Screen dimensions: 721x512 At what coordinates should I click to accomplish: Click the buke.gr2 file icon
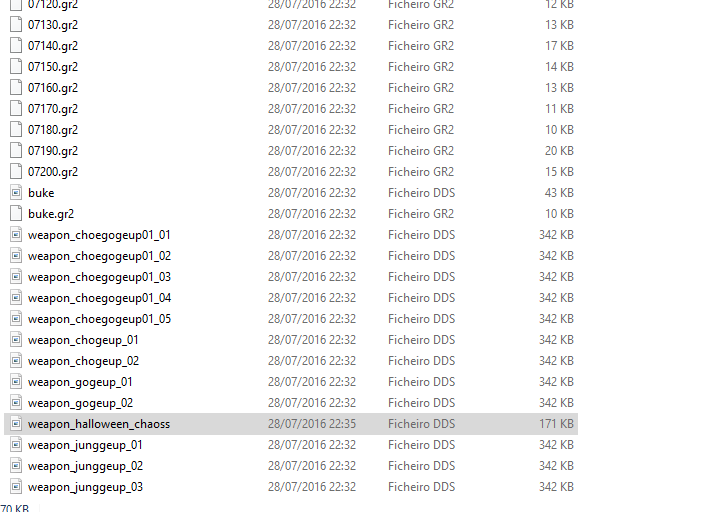(x=16, y=213)
